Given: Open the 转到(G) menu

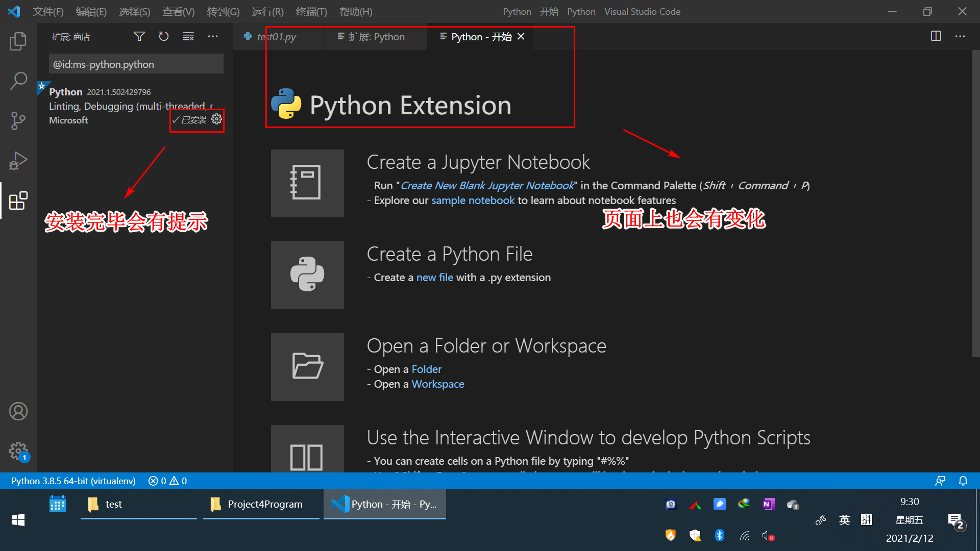Looking at the screenshot, I should [x=223, y=11].
